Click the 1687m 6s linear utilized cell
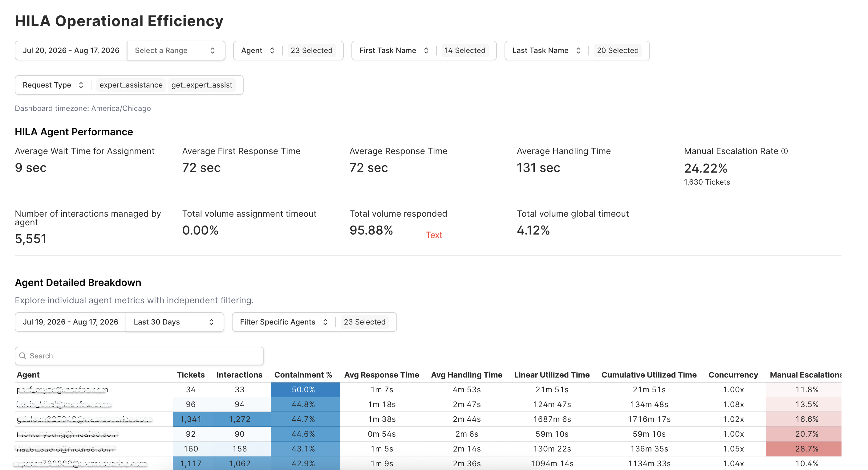 point(552,419)
